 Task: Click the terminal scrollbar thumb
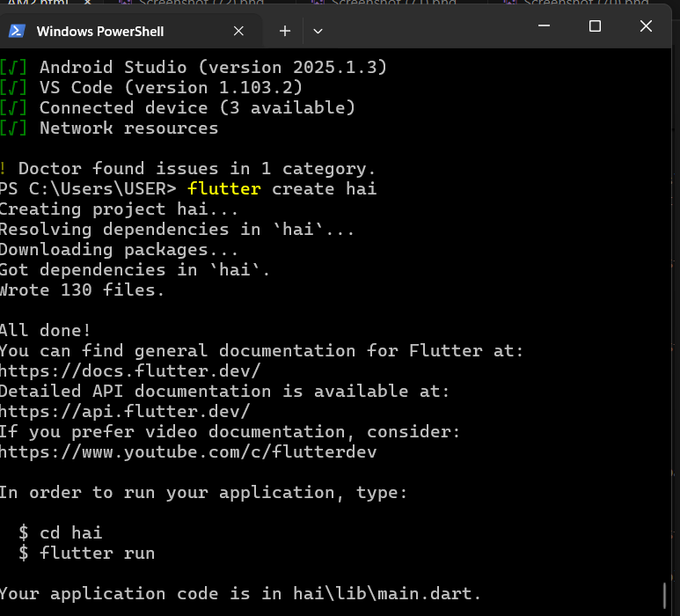664,596
